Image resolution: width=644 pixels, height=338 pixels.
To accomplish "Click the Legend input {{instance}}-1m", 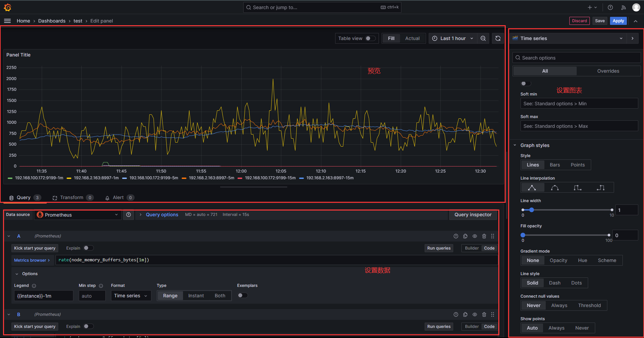I will pos(43,296).
